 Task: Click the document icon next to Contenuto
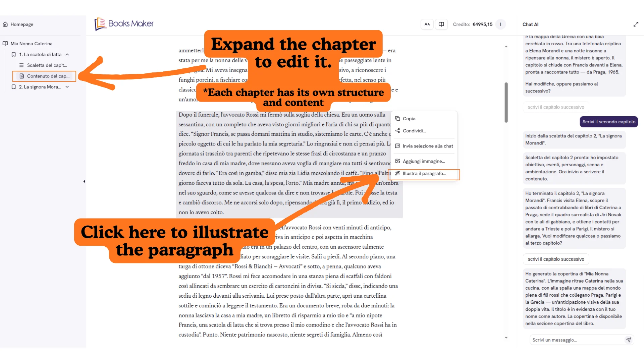22,76
